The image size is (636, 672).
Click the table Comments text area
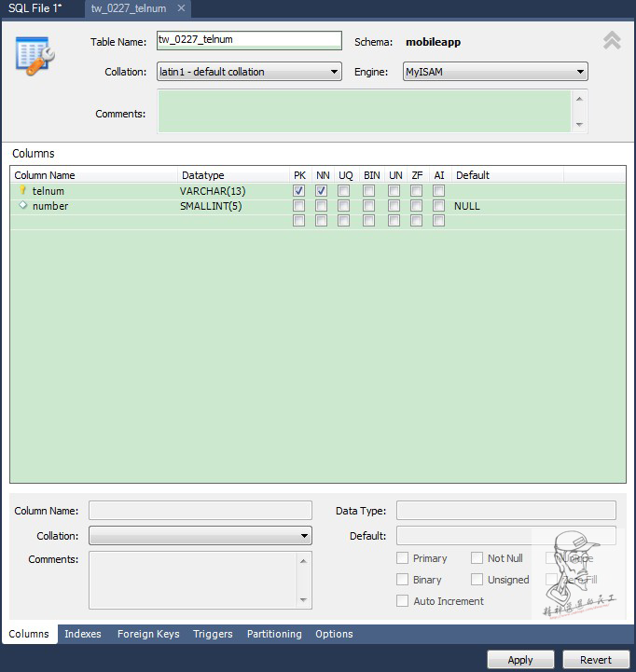[365, 112]
